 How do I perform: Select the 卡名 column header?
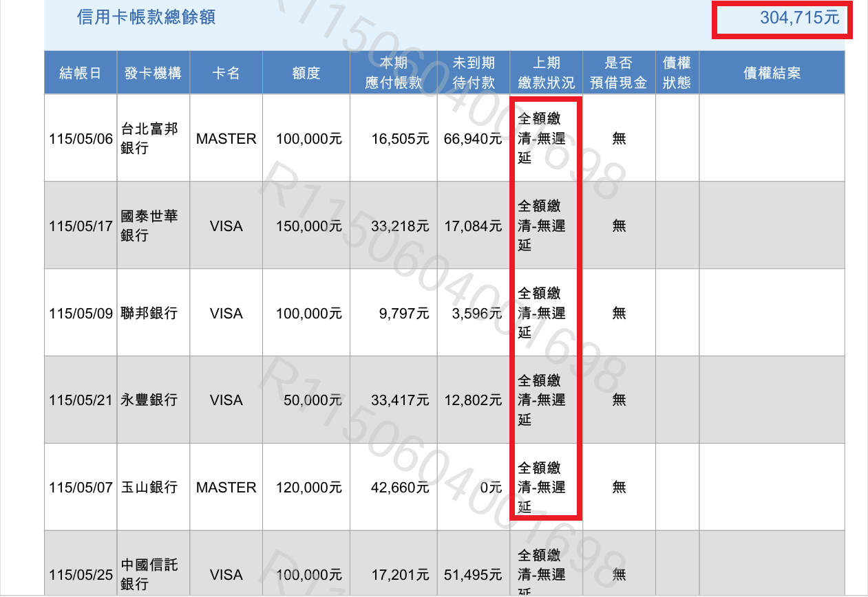pos(226,73)
